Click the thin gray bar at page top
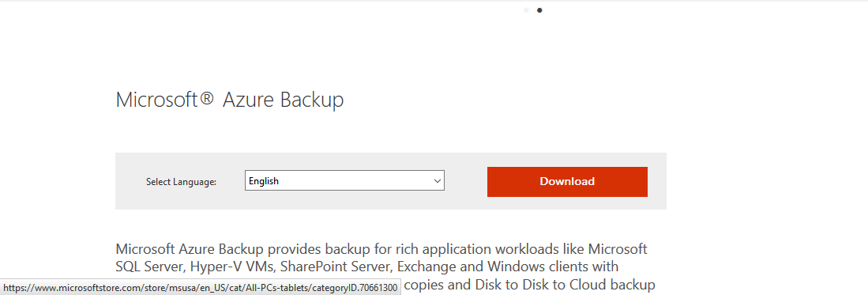Image resolution: width=868 pixels, height=295 pixels. click(x=434, y=1)
